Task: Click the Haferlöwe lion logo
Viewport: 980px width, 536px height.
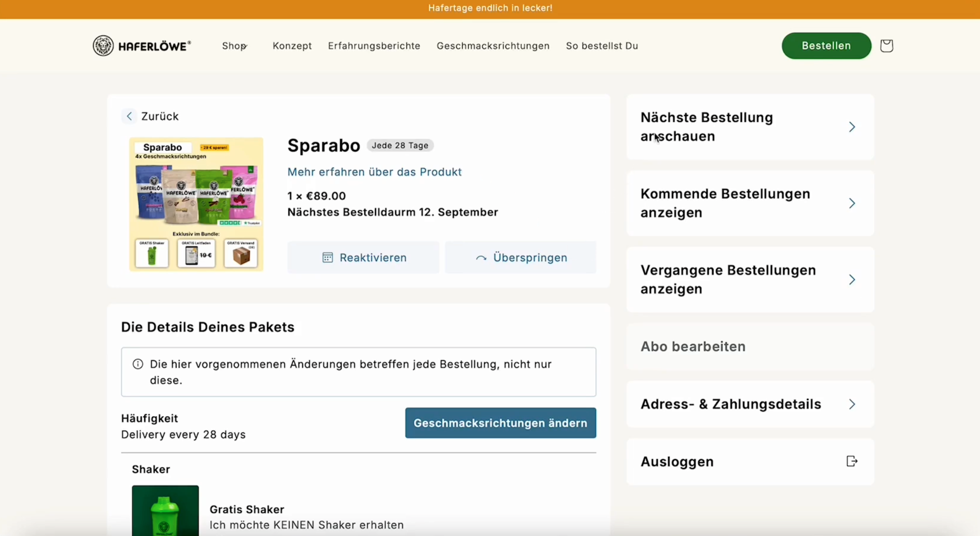Action: coord(103,46)
